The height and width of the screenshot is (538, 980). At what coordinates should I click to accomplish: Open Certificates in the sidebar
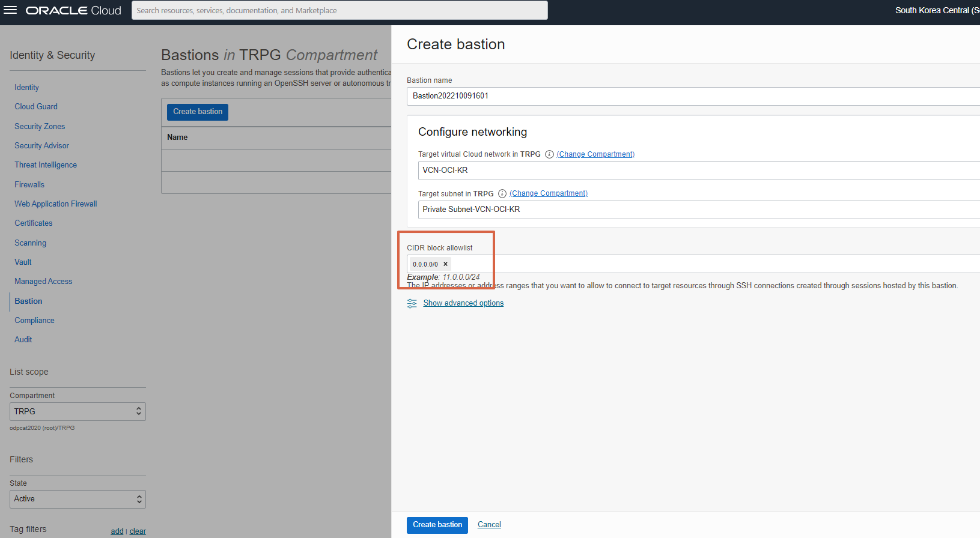coord(34,223)
